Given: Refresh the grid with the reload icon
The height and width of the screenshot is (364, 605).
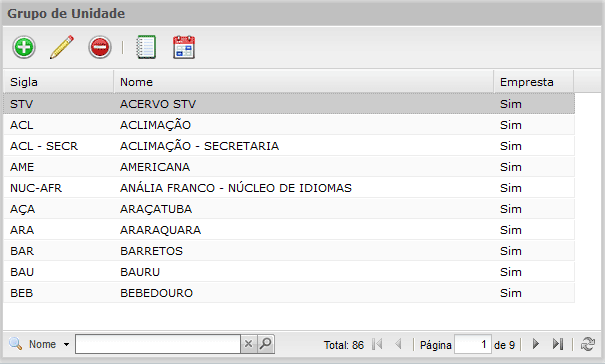Looking at the screenshot, I should coord(588,344).
